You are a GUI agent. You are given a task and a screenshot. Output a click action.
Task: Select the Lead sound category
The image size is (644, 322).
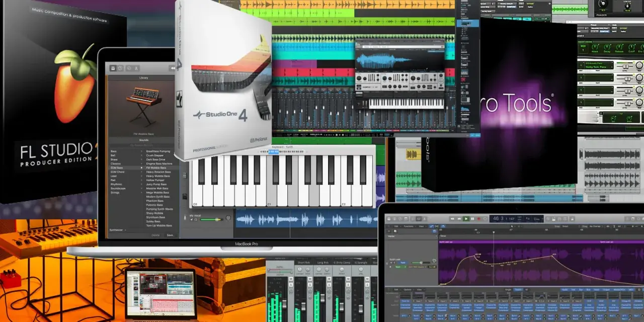click(114, 176)
